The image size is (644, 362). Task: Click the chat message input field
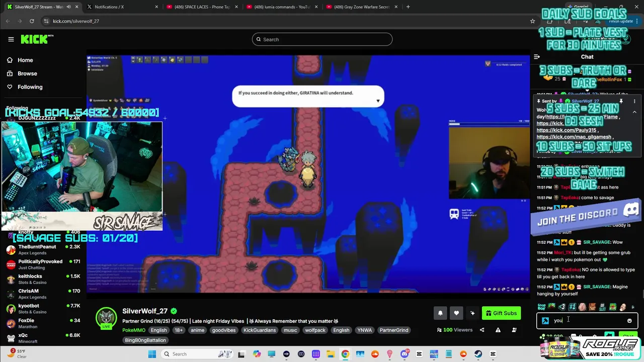click(587, 321)
